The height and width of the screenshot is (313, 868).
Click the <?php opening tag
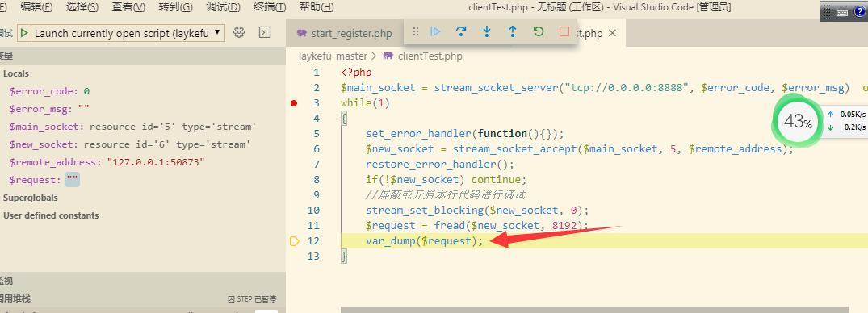(357, 73)
